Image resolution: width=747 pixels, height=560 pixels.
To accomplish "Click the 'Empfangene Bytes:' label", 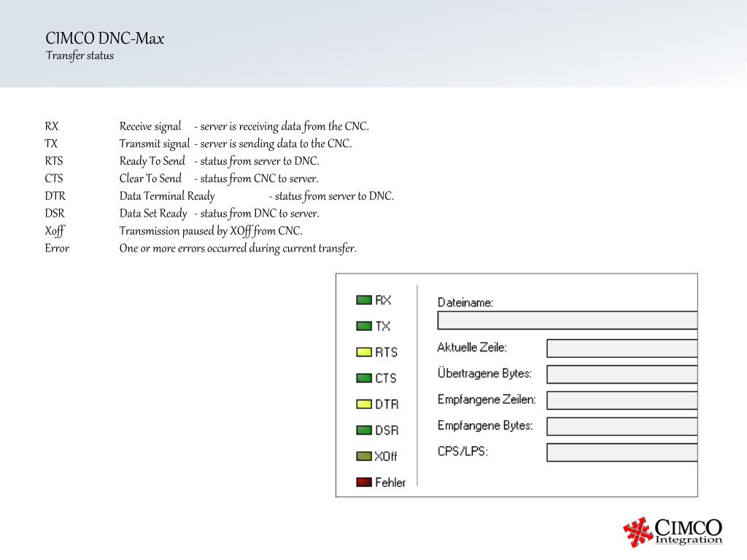I will 485,426.
